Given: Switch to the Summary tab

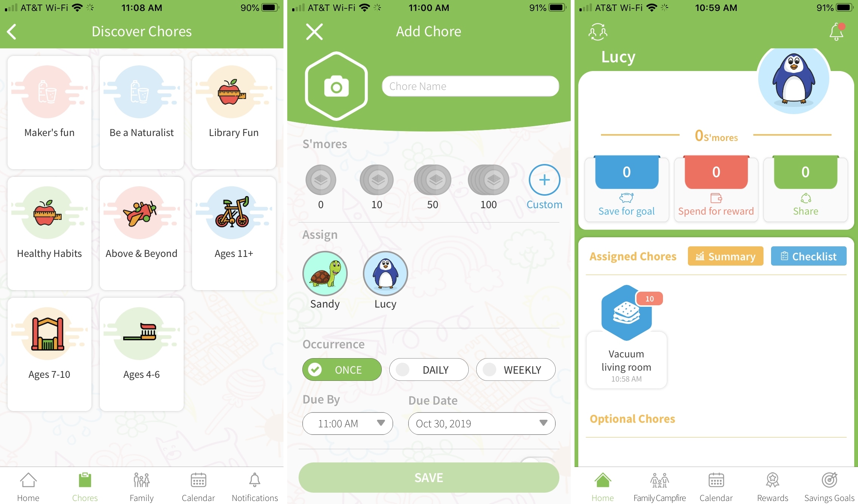Looking at the screenshot, I should click(x=725, y=256).
